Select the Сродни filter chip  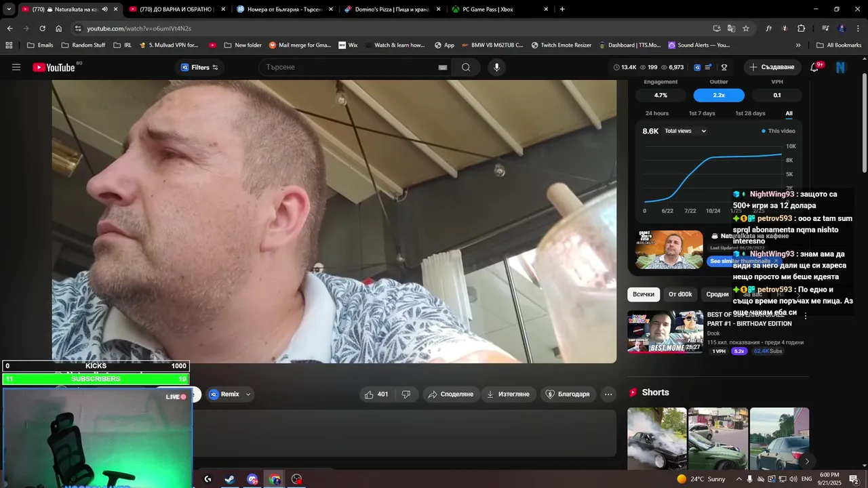(717, 294)
